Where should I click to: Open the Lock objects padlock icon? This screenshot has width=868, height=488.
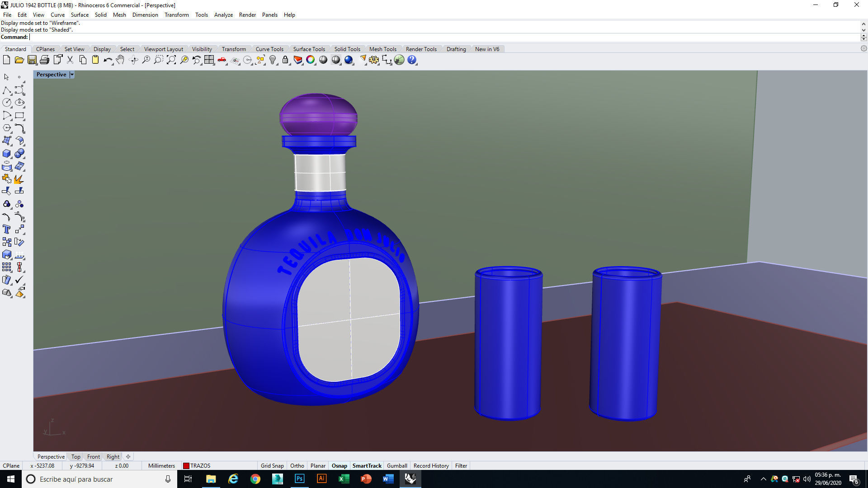(285, 60)
